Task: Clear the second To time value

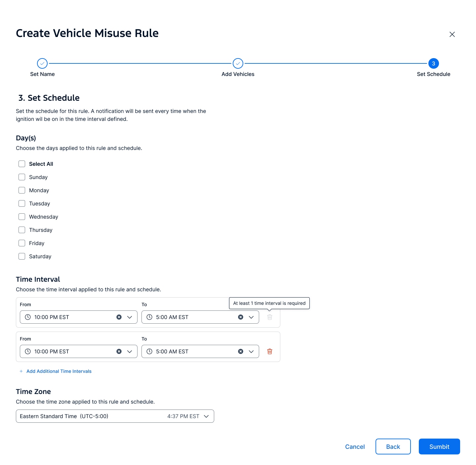Action: 241,351
